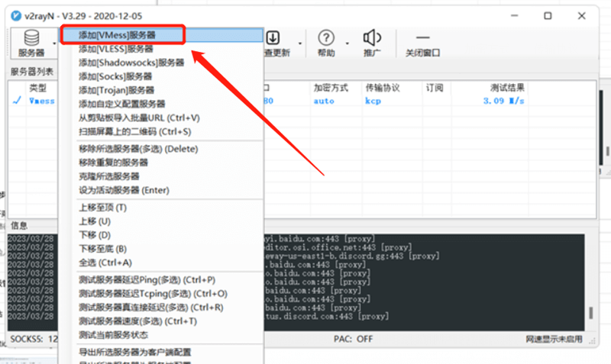This screenshot has height=364, width=611.
Task: Click the v2rayN logo in title bar
Action: click(16, 16)
